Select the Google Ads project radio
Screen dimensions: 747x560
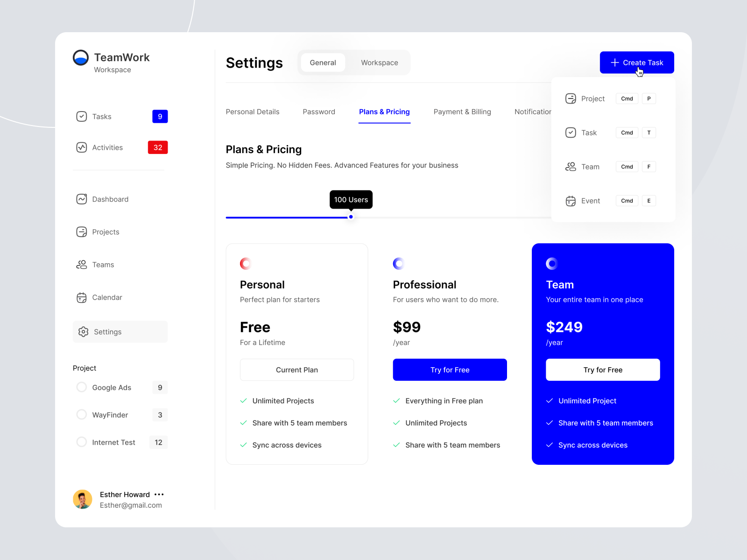point(81,387)
